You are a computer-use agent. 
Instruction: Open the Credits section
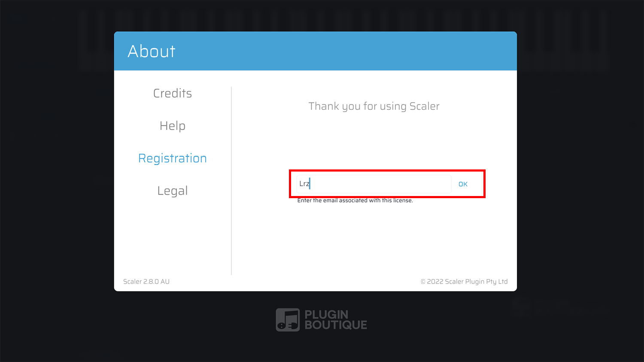(x=173, y=93)
